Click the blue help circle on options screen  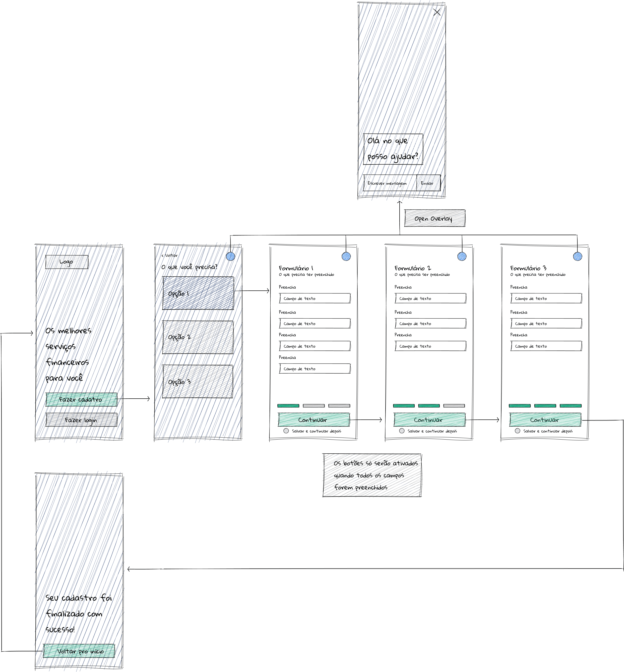[231, 256]
